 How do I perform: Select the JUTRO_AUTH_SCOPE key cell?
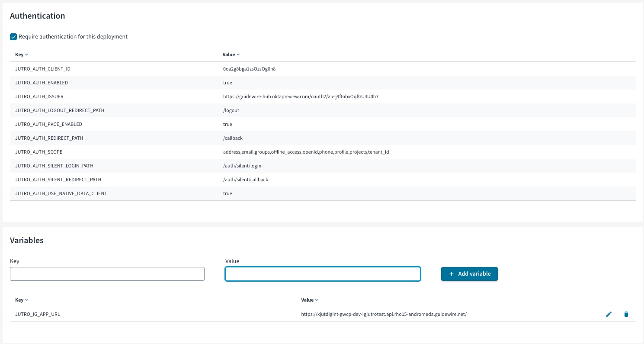tap(39, 152)
